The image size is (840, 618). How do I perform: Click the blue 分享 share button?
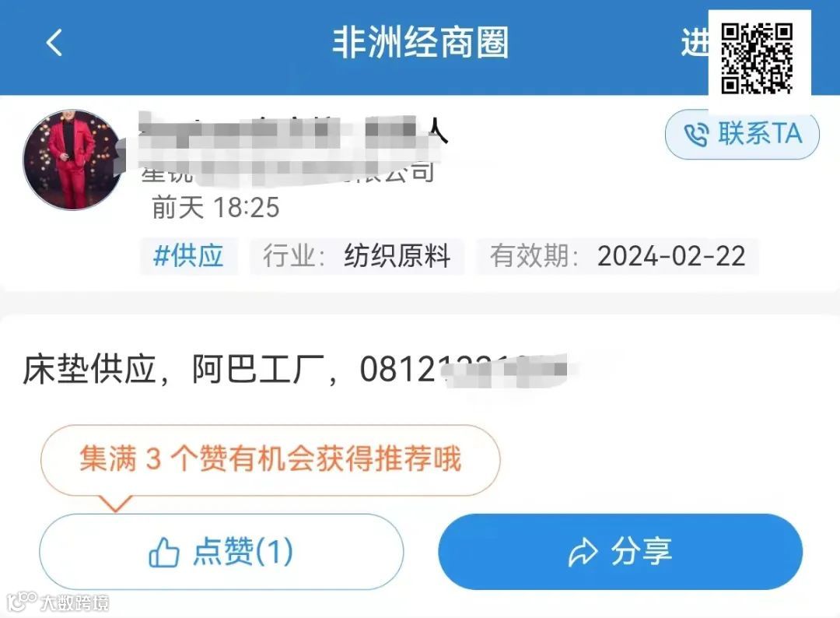click(621, 552)
